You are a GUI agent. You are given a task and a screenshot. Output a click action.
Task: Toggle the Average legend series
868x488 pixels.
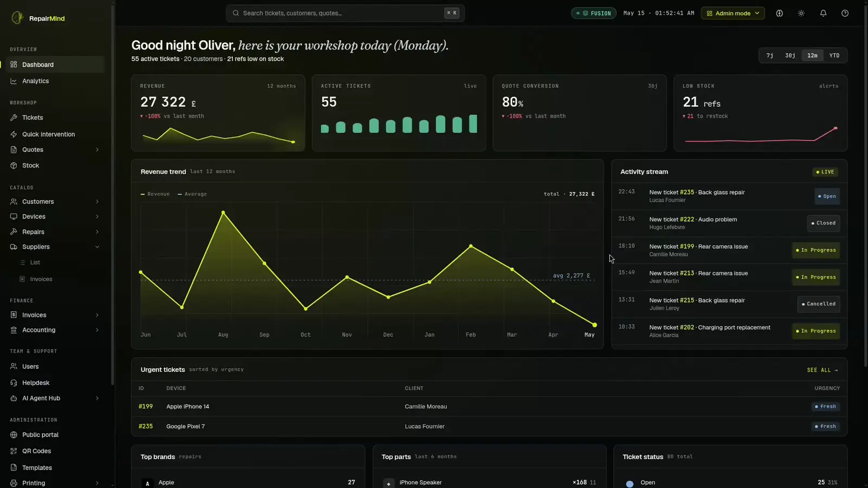(192, 194)
